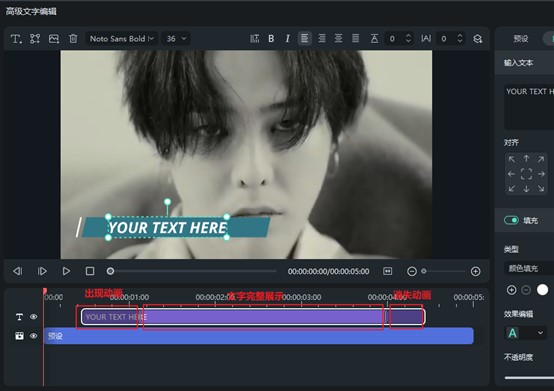Toggle visibility eye of the 预设 track
Screen dimensions: 554x391
tap(34, 336)
